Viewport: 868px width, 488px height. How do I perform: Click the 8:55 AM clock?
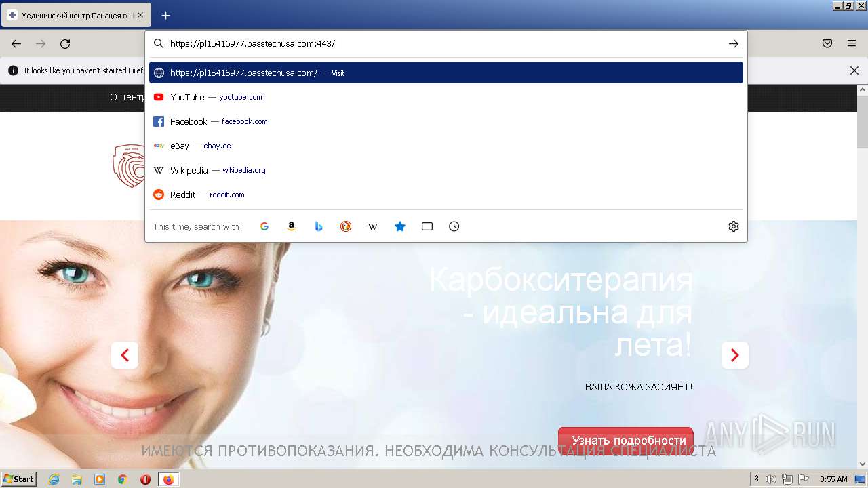tap(833, 479)
